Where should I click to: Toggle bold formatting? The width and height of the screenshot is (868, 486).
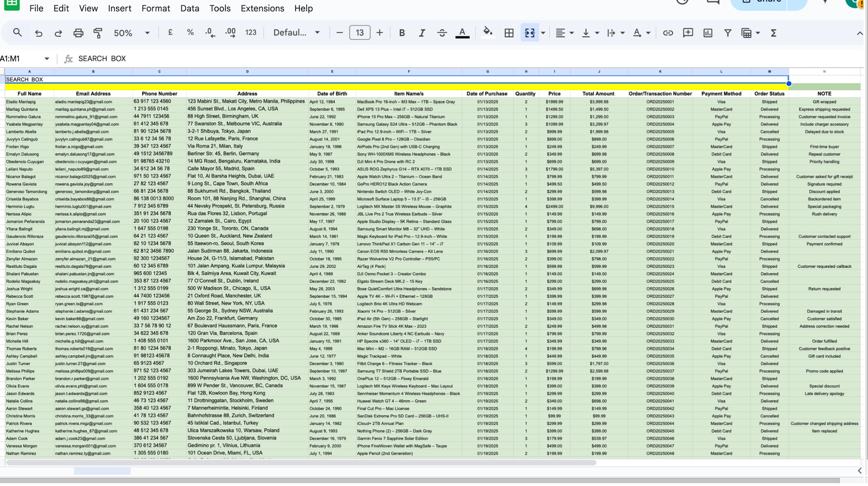(x=401, y=33)
